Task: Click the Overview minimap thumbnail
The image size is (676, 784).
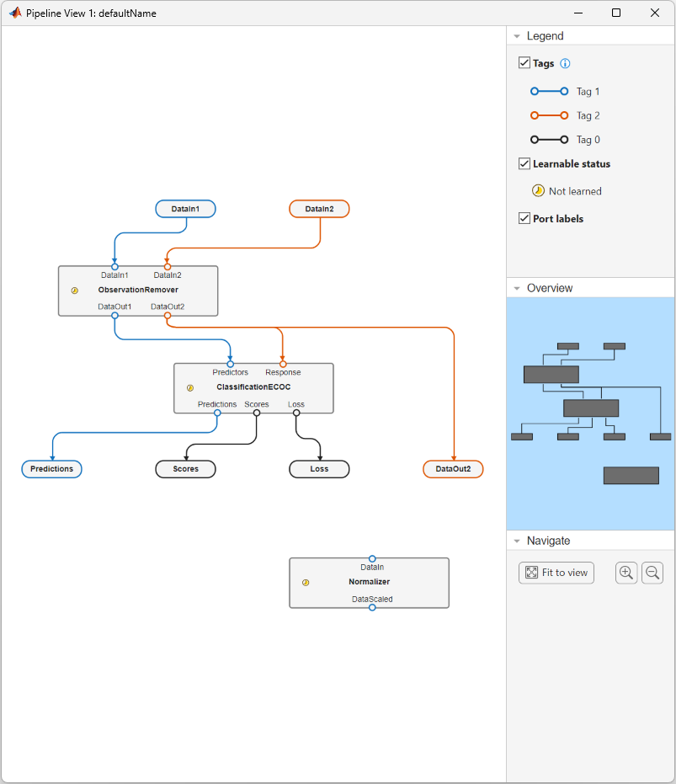Action: [x=590, y=413]
